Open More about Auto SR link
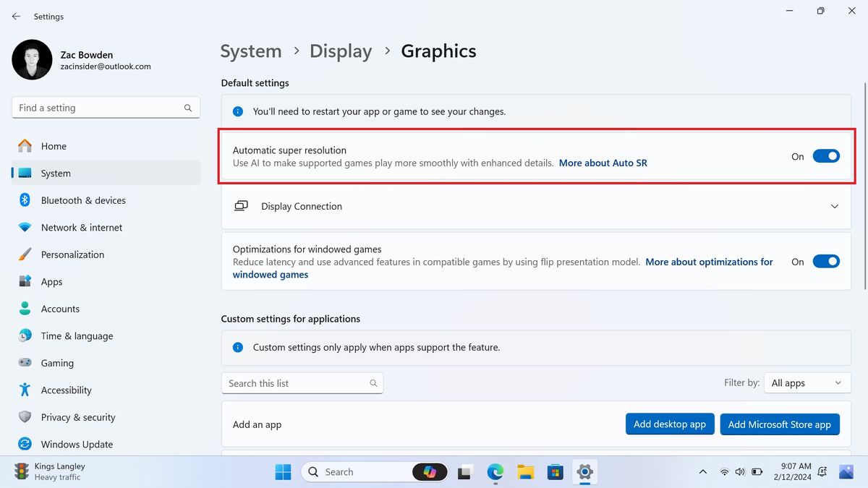 [603, 163]
